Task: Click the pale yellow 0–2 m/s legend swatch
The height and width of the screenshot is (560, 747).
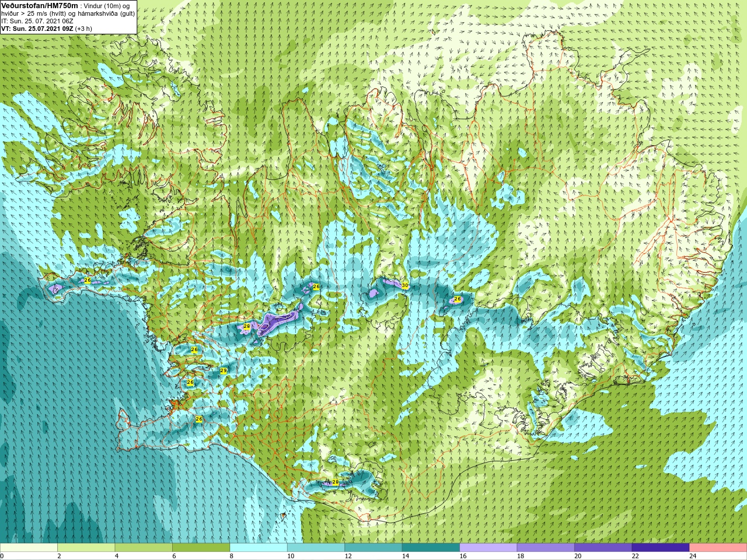Action: tap(29, 548)
